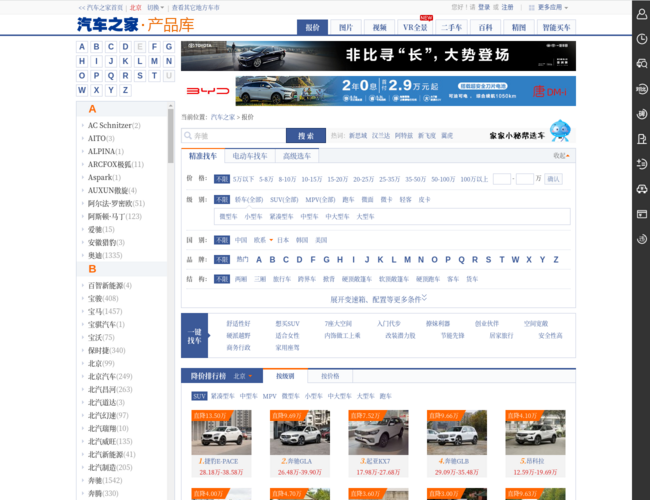Choose the 10-15万 price filter

(x=312, y=179)
